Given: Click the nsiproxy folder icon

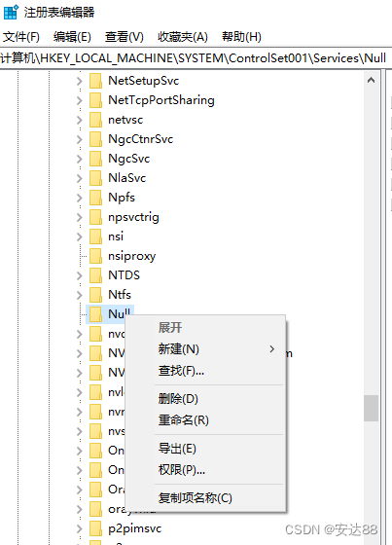Looking at the screenshot, I should point(95,256).
